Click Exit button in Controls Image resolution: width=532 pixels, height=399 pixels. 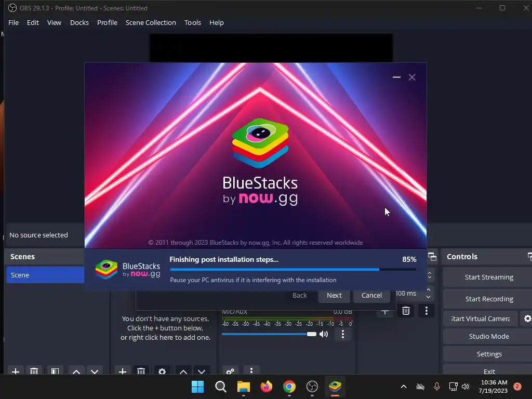click(x=489, y=370)
